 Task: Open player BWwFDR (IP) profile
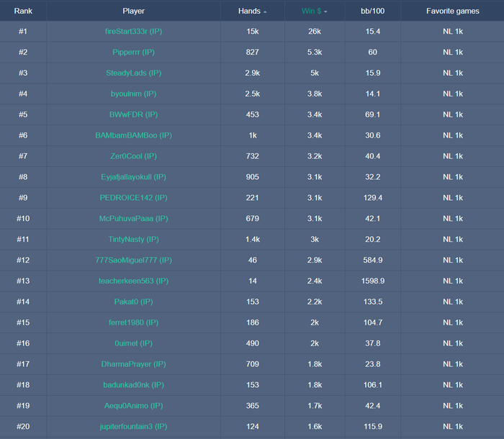(x=133, y=114)
